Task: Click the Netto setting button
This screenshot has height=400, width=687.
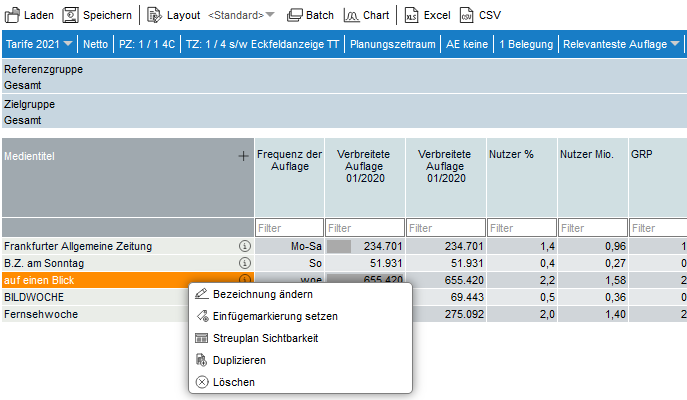Action: click(96, 45)
